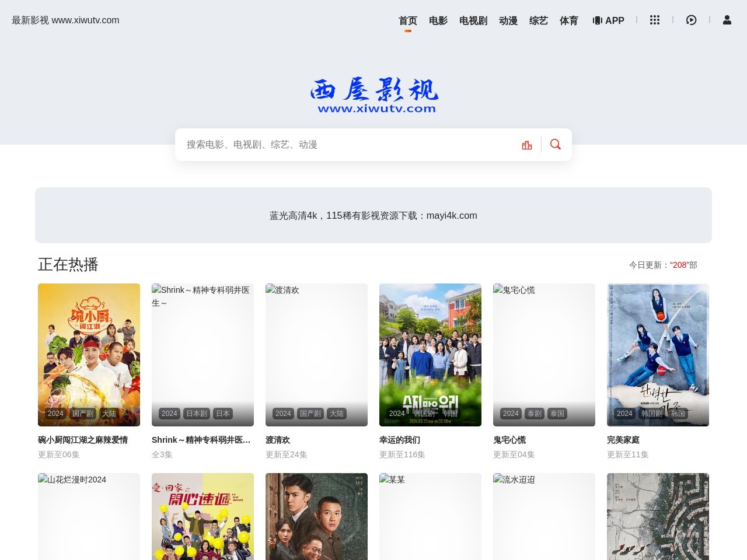Open the 山花烂漫时2024 poster
This screenshot has width=747, height=560.
pos(89,516)
